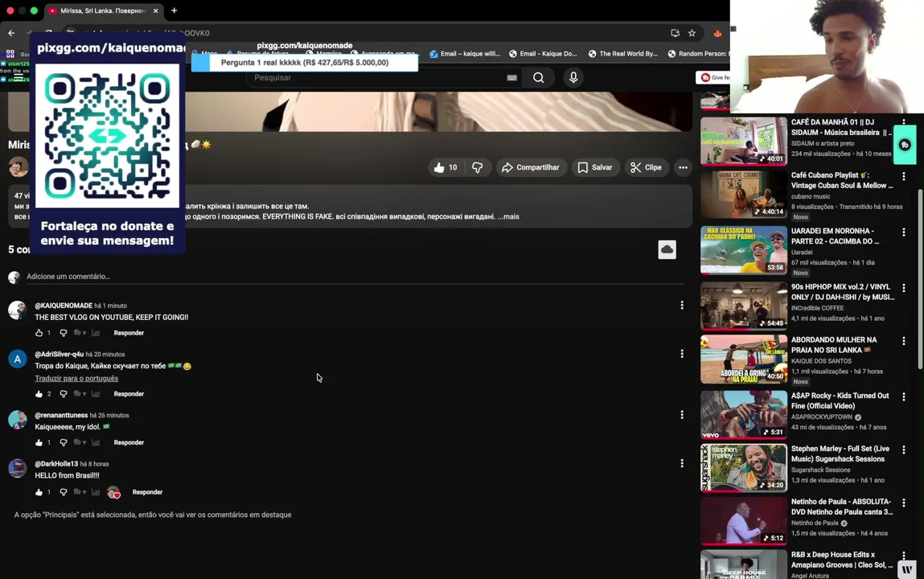Go back with browser back arrow
This screenshot has width=924, height=579.
(x=11, y=33)
